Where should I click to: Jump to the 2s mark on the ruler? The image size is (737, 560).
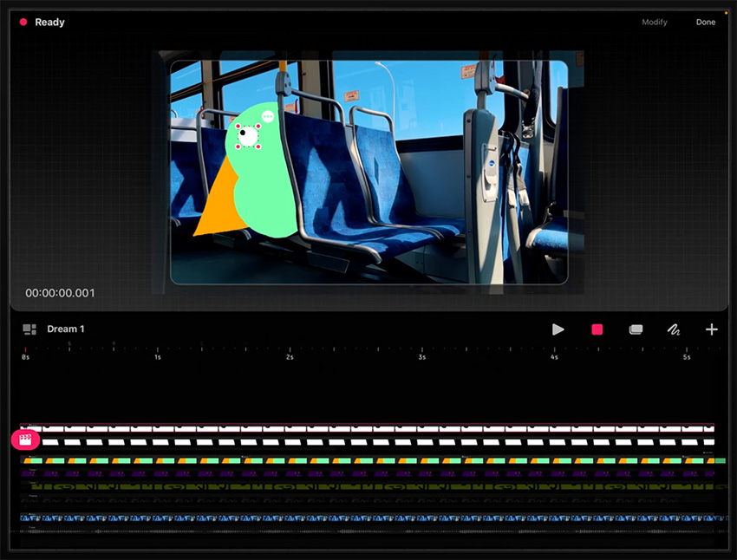pos(290,356)
